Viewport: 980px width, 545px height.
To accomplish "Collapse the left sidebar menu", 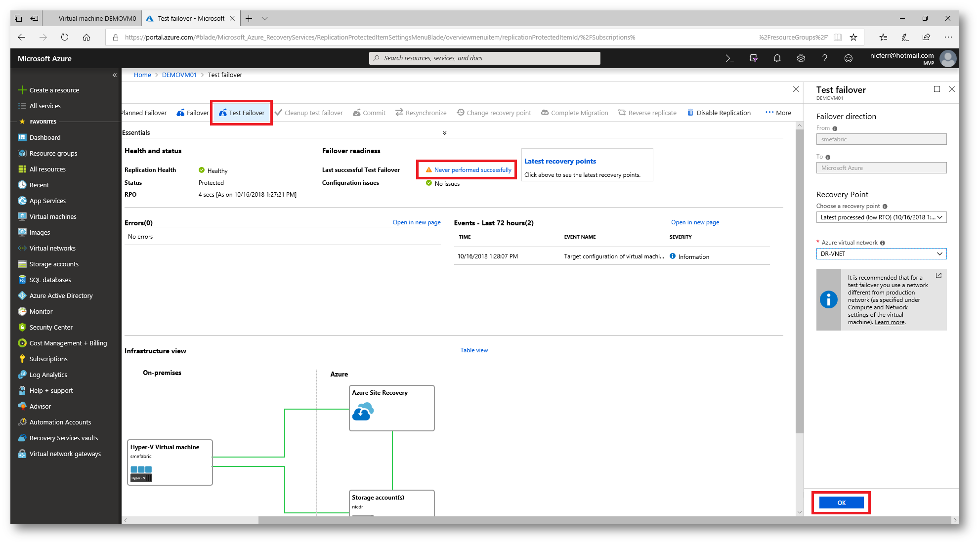I will pos(115,75).
